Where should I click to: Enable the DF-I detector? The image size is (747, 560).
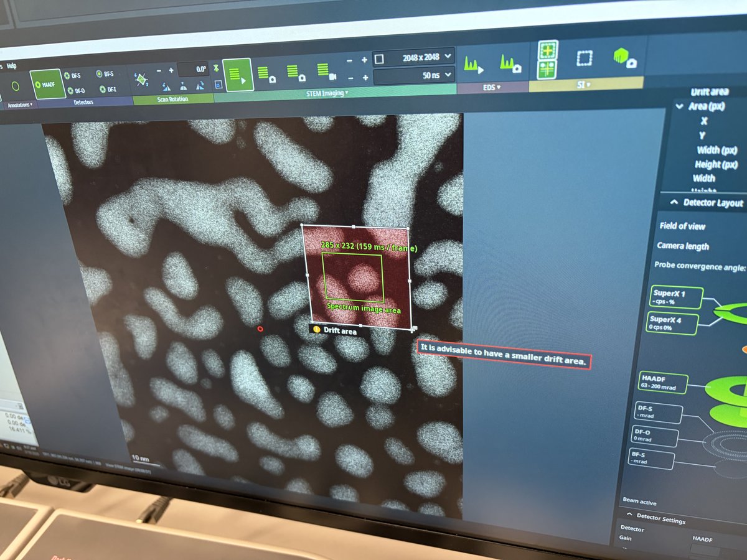point(107,89)
